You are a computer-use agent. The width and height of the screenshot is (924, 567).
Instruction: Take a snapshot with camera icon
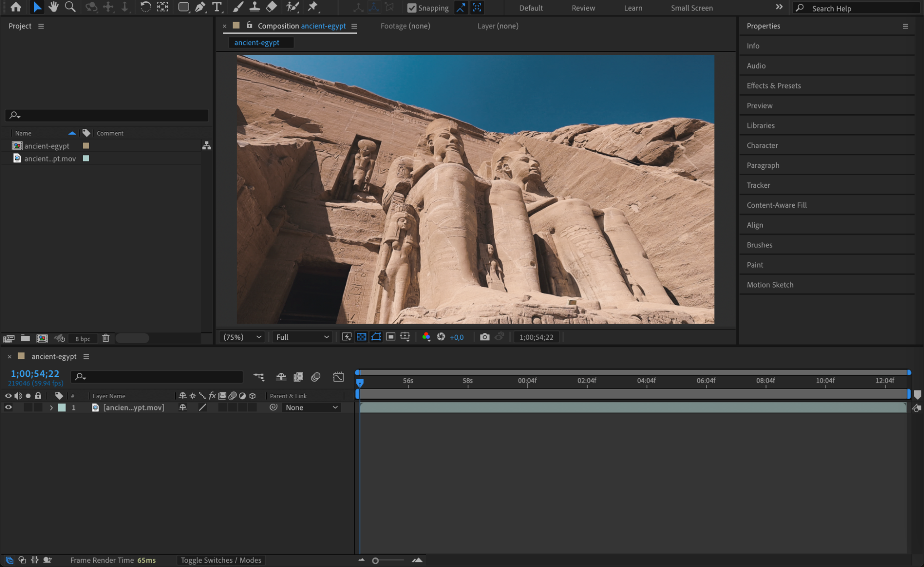tap(484, 337)
